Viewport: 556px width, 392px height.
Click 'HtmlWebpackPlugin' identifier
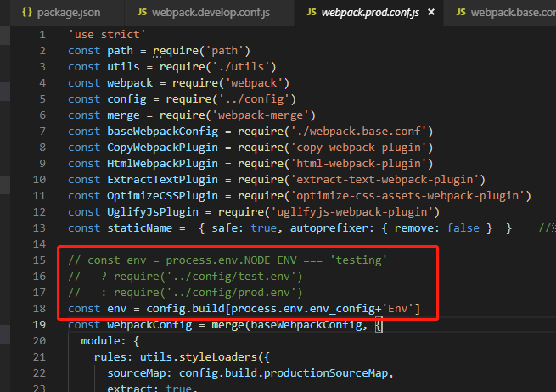pos(163,164)
